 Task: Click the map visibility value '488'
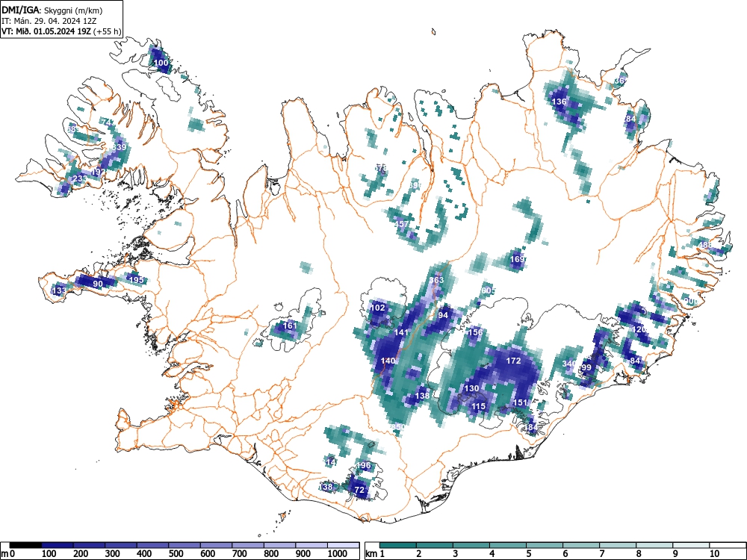tap(705, 245)
